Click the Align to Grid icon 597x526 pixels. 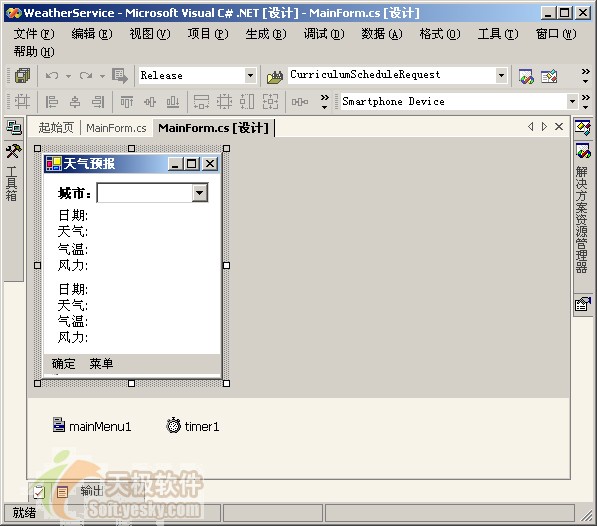tap(22, 102)
